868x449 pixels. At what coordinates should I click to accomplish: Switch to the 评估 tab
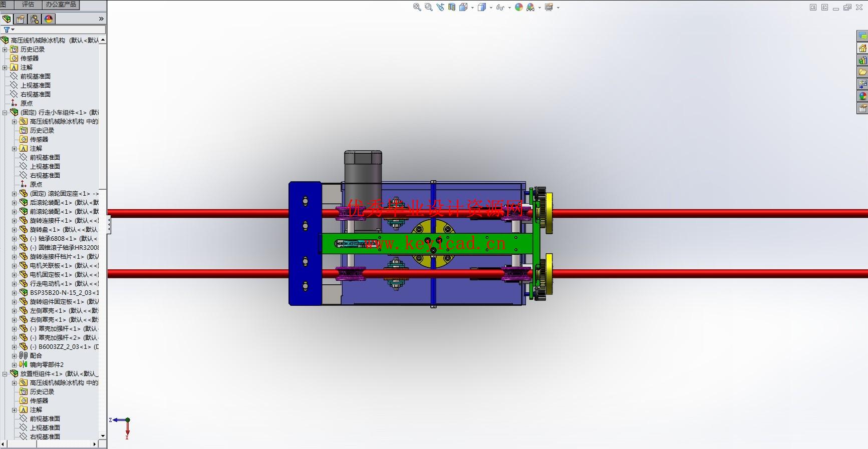click(x=28, y=5)
